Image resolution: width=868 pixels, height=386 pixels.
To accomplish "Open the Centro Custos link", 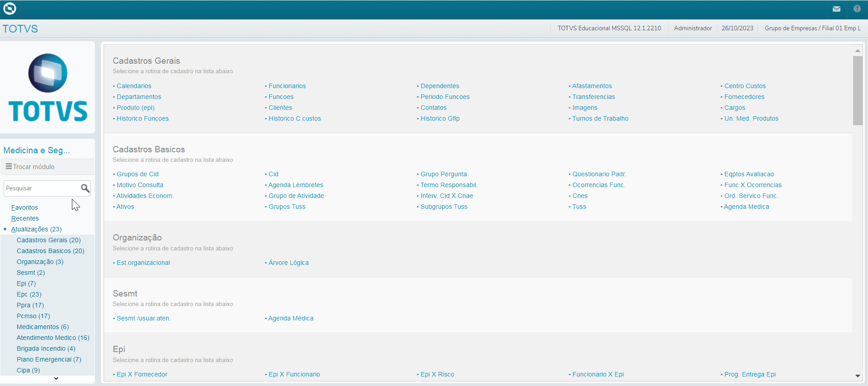I will (x=745, y=86).
